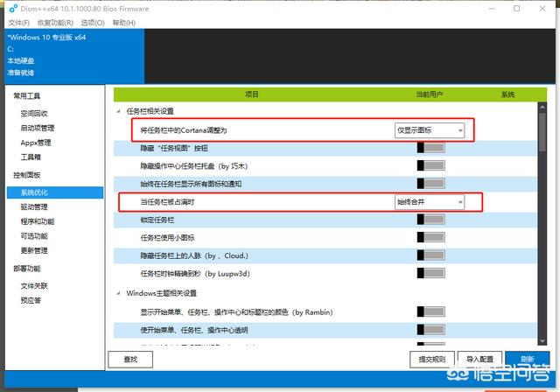Open 空间回收 in the sidebar

point(34,114)
